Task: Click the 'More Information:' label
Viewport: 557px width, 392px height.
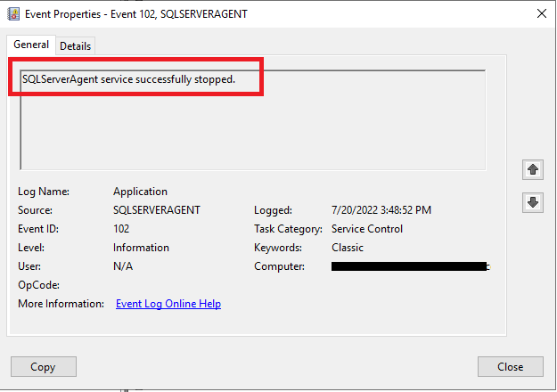Action: click(61, 304)
